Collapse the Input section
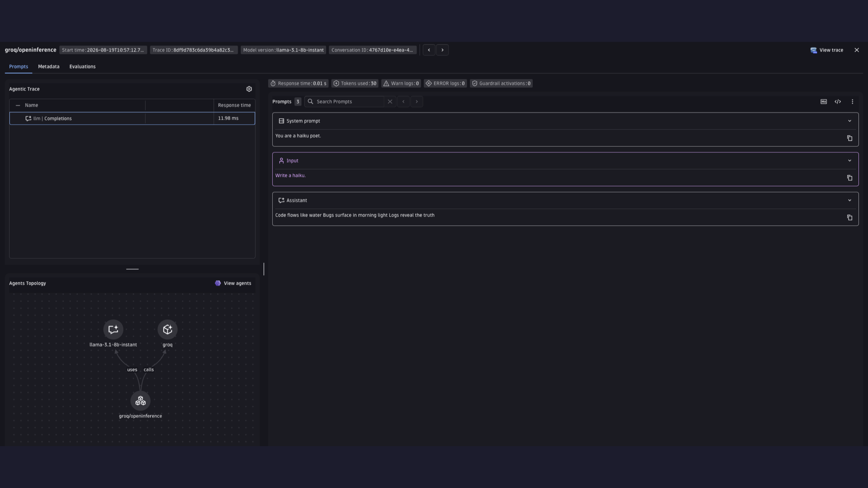868x488 pixels. tap(849, 161)
